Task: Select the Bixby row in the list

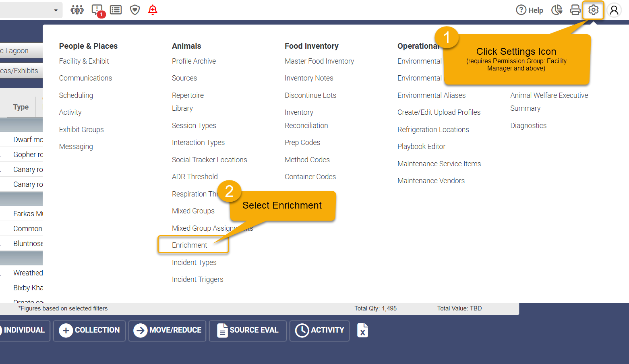Action: click(21, 288)
